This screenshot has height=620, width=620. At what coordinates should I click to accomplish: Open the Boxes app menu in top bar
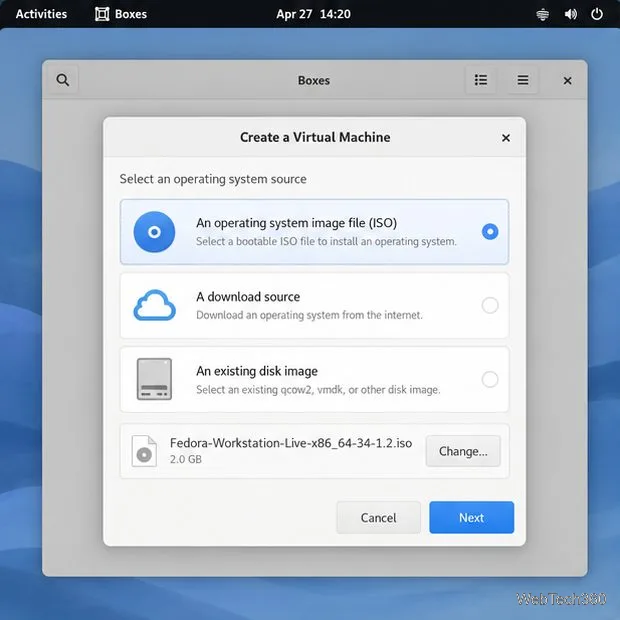tap(121, 14)
